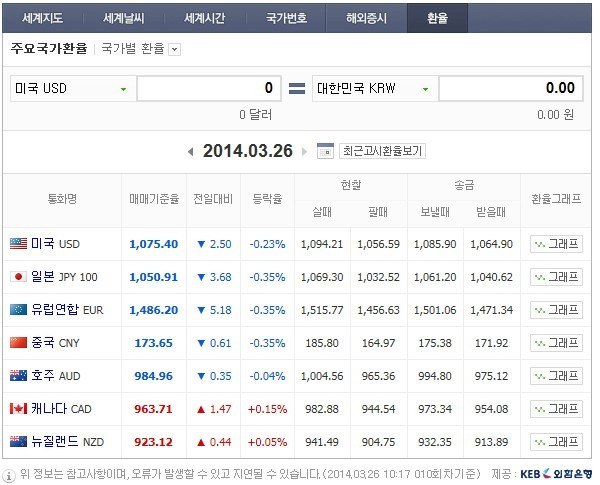This screenshot has width=600, height=485.
Task: Go to the 국가번호 tab
Action: coord(286,18)
